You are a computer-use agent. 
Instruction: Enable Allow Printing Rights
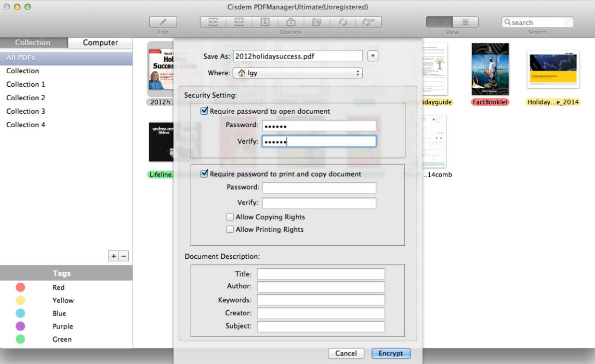pyautogui.click(x=230, y=229)
